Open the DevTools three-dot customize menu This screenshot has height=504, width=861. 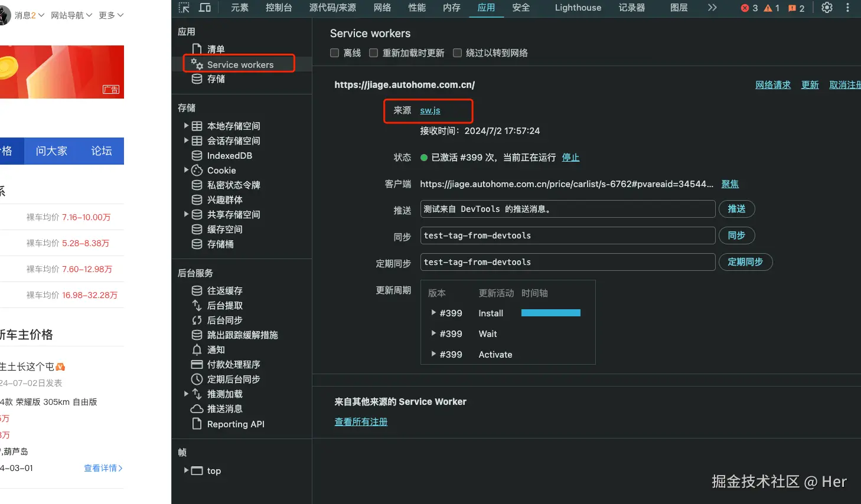click(847, 8)
